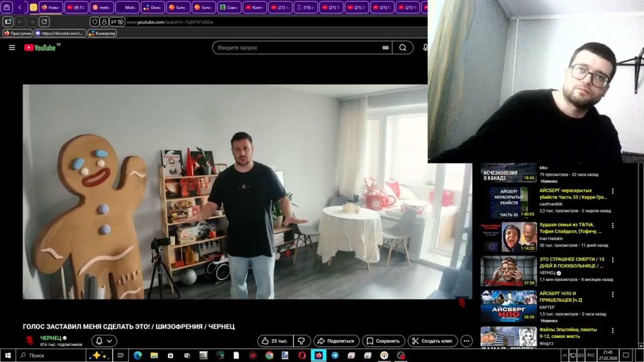644x362 pixels.
Task: Switch to the Онлайн tab
Action: [152, 8]
